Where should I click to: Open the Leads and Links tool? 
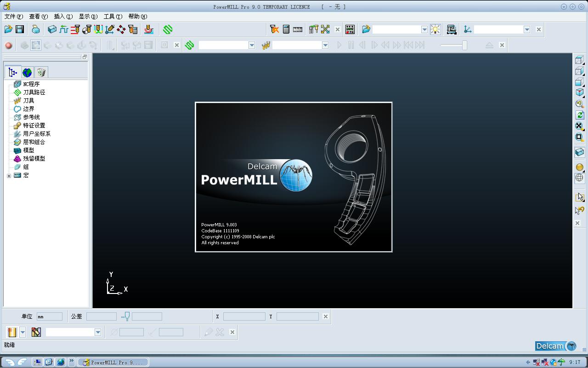coord(98,29)
